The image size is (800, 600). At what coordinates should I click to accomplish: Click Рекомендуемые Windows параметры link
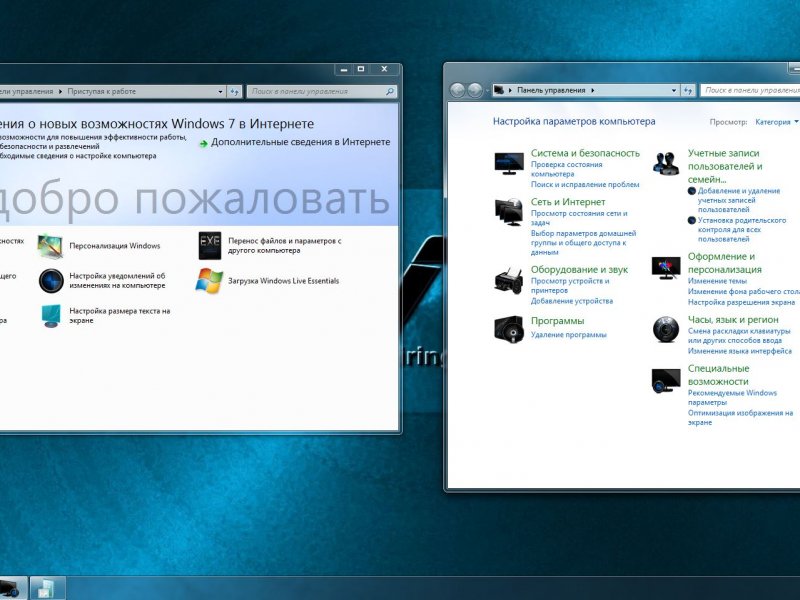[732, 398]
